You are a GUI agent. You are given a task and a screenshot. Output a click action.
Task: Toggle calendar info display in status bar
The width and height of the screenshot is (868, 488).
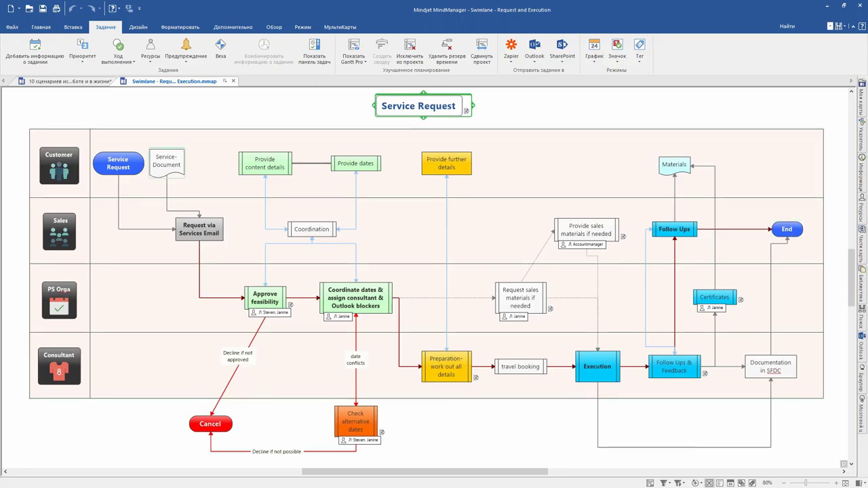click(x=730, y=483)
